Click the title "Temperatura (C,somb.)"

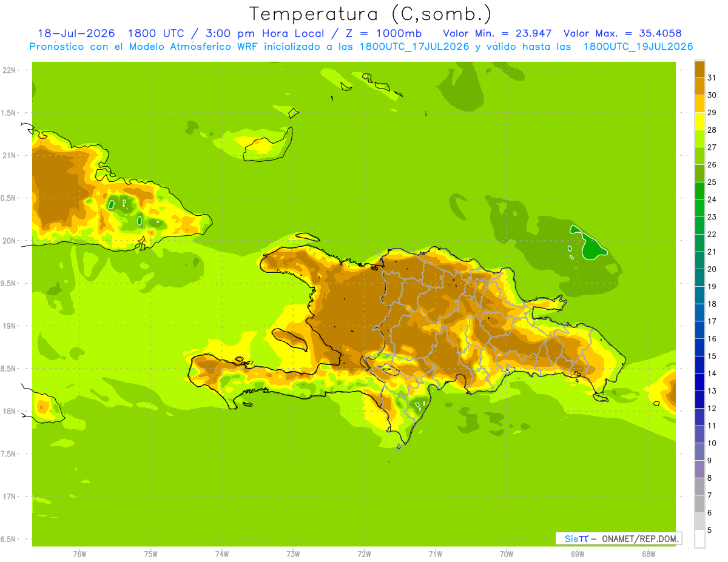370,13
